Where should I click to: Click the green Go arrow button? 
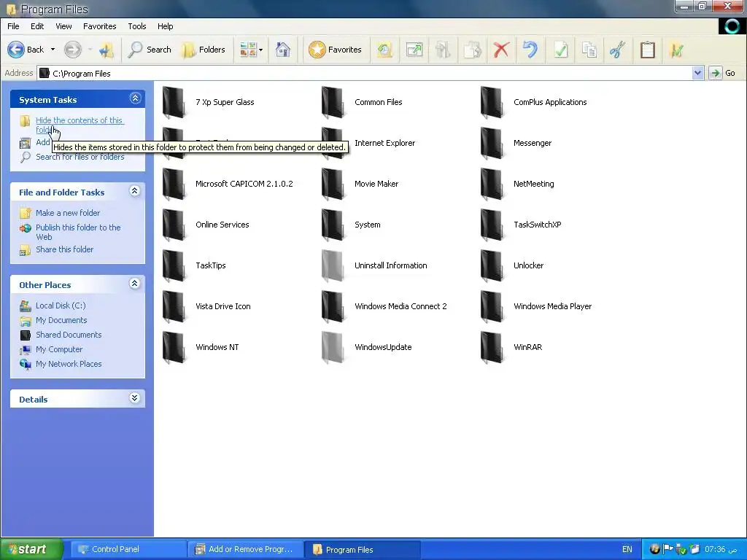pyautogui.click(x=715, y=74)
